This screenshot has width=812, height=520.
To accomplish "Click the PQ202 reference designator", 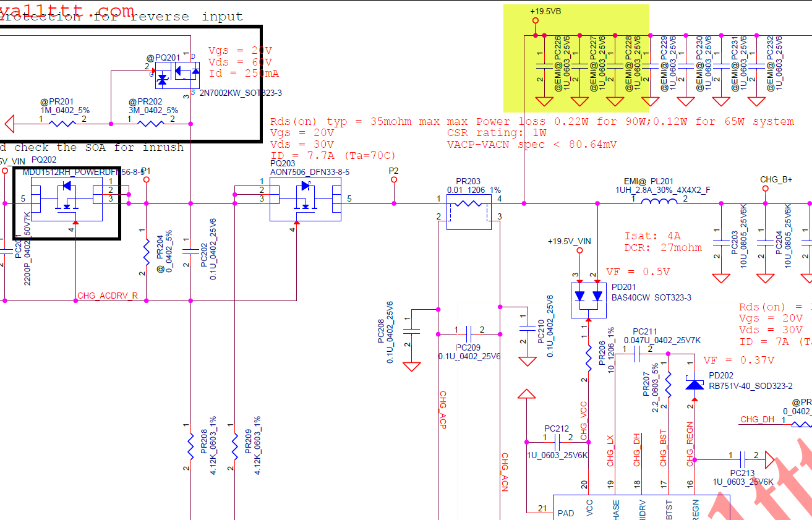I will pos(44,160).
